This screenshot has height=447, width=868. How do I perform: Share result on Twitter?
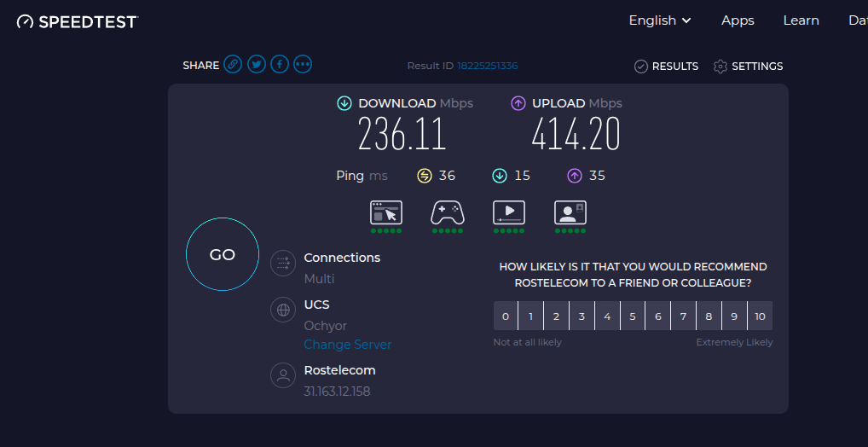click(257, 64)
